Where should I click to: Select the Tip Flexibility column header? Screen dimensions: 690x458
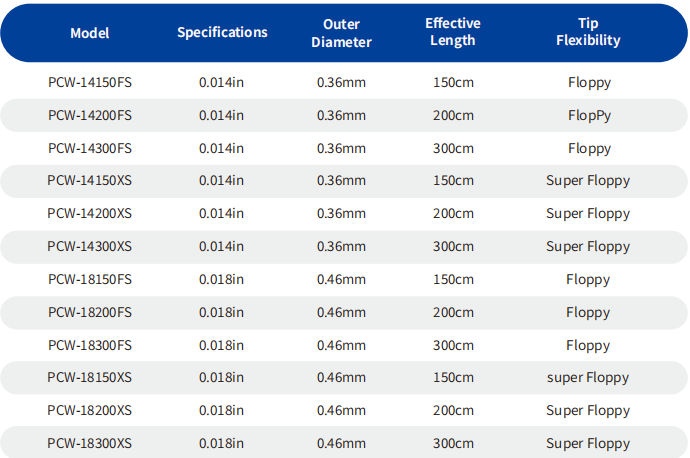click(x=588, y=32)
